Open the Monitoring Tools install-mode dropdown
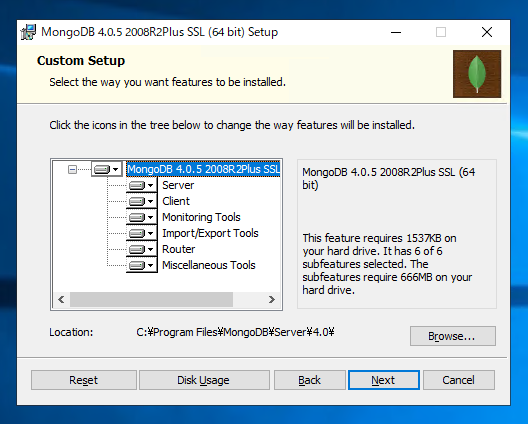Viewport: 528px width, 424px height. pos(141,217)
